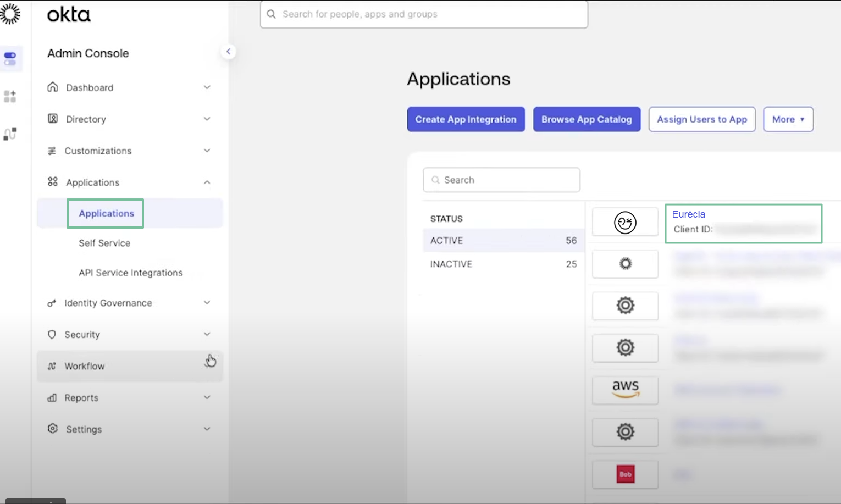The width and height of the screenshot is (841, 504).
Task: Click the Browse App Catalog button
Action: point(587,119)
